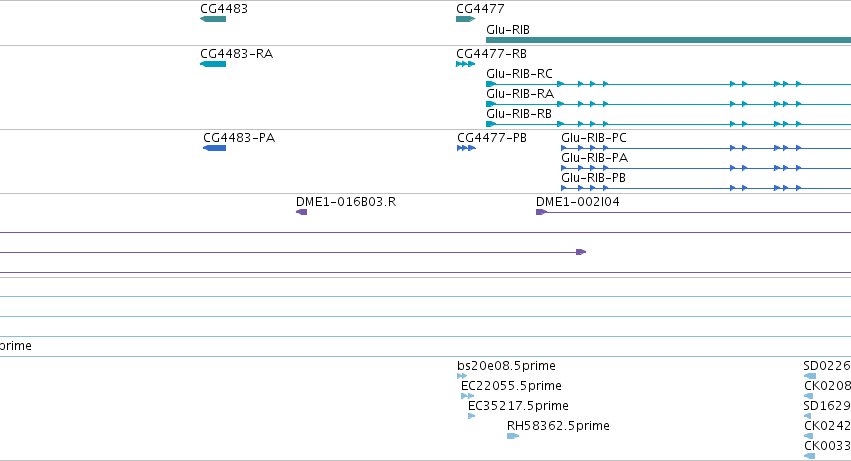The width and height of the screenshot is (851, 461).
Task: Click the CG4477-RB triple-arrow glyph
Action: pyautogui.click(x=466, y=64)
